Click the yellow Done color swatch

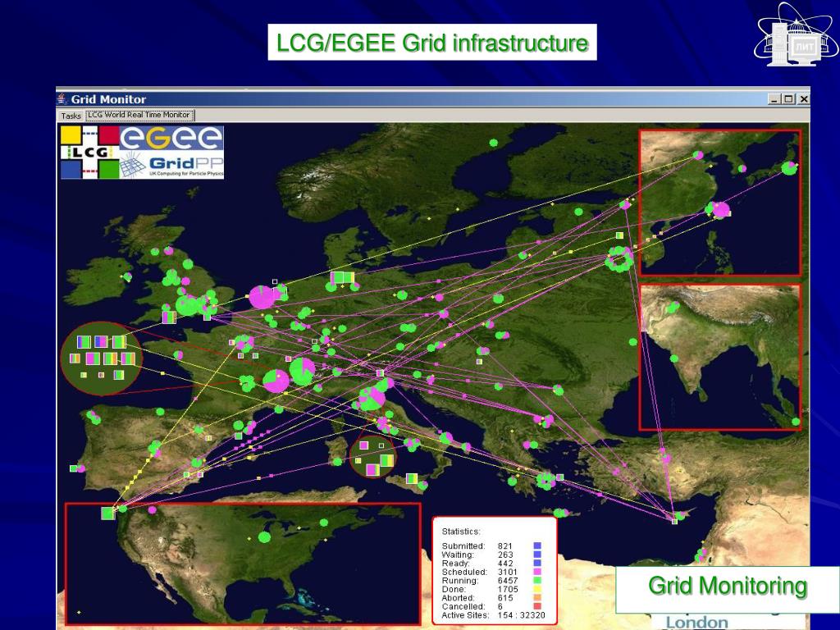(x=537, y=589)
